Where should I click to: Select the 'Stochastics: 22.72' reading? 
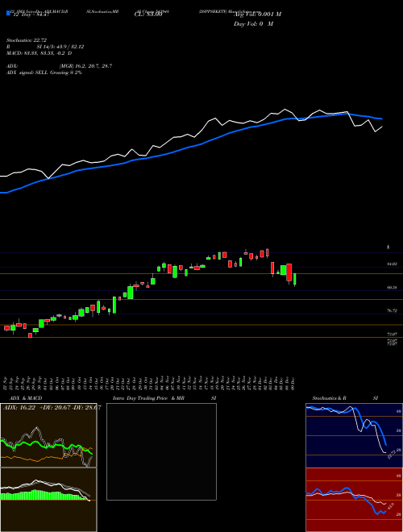(x=27, y=40)
